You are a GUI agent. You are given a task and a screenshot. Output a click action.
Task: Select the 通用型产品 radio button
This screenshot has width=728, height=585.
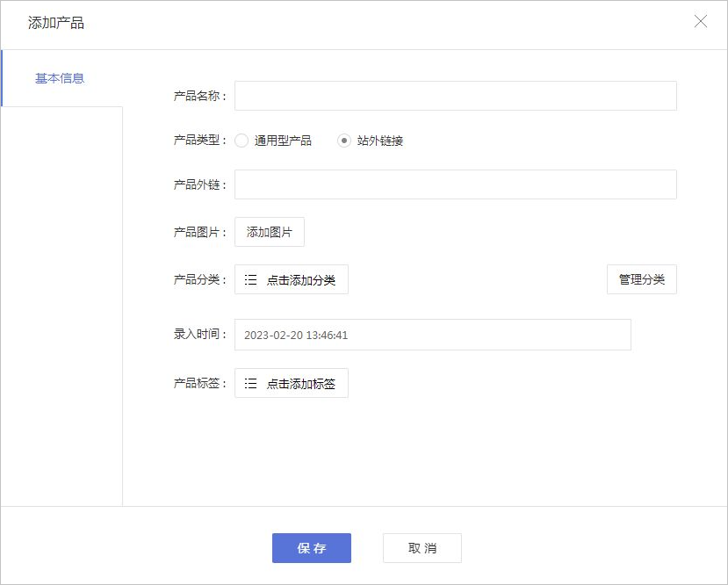tap(241, 141)
